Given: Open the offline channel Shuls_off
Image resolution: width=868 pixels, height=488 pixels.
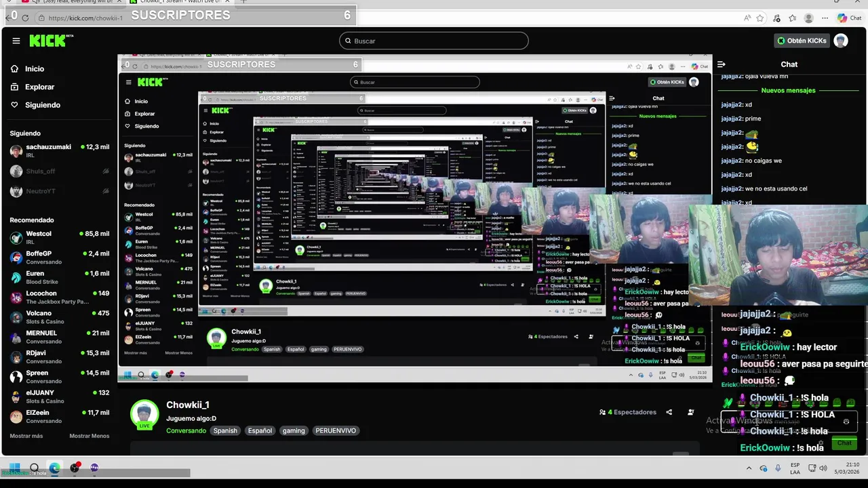Looking at the screenshot, I should pyautogui.click(x=60, y=171).
